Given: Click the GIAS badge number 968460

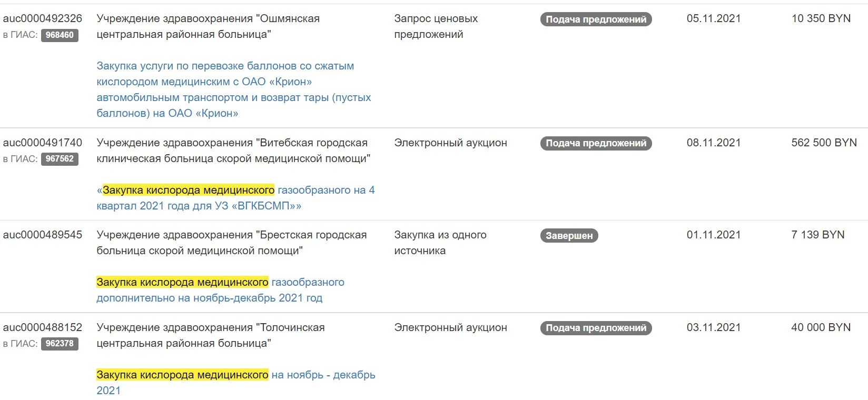Looking at the screenshot, I should click(60, 35).
